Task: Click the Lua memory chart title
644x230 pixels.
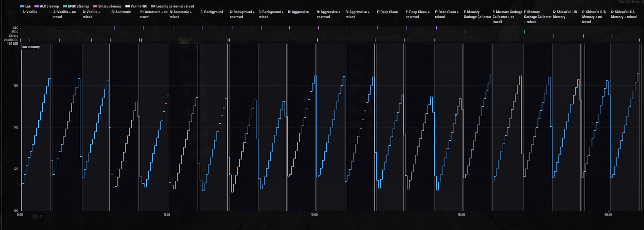Action: (x=30, y=47)
